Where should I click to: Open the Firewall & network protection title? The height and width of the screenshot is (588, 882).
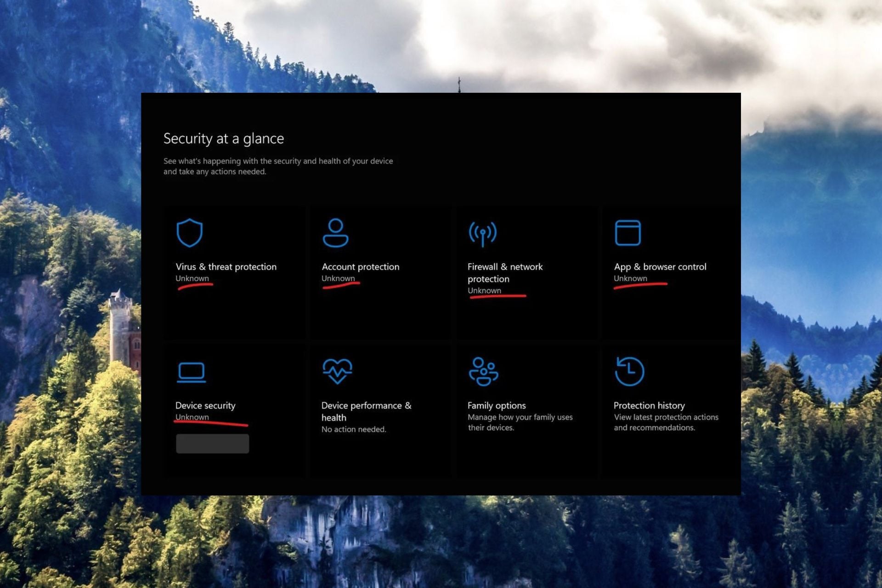click(x=505, y=272)
